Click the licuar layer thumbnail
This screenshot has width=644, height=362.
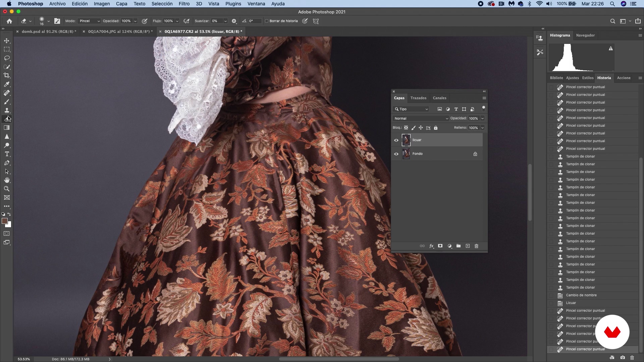pyautogui.click(x=406, y=140)
